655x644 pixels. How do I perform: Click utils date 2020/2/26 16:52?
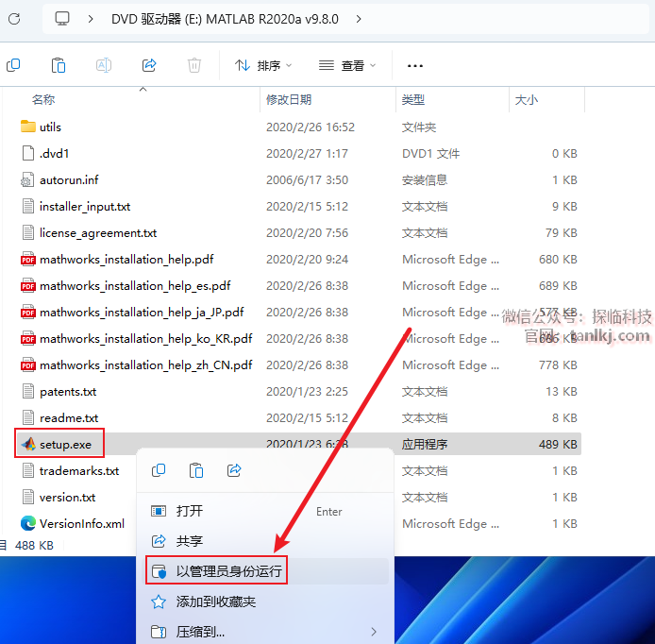click(x=311, y=127)
